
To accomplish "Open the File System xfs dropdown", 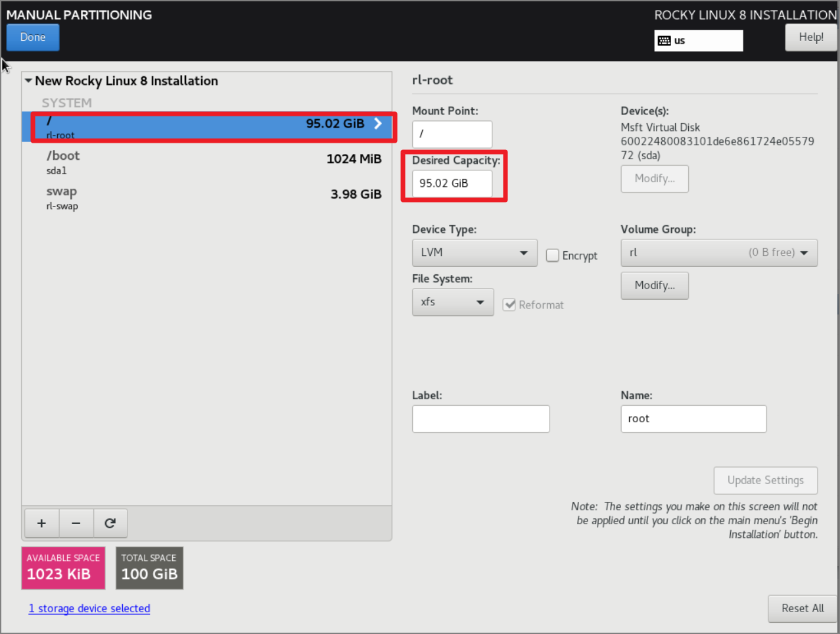I will coord(453,302).
